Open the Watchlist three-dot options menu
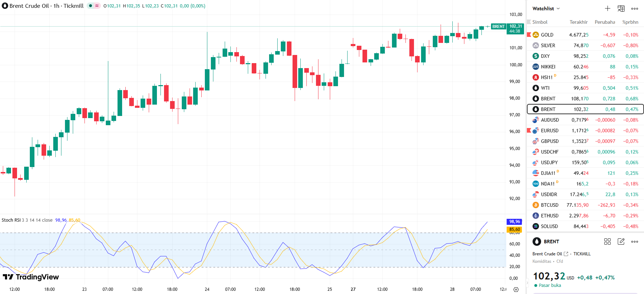Screen dimensions: 644x294 (634, 9)
